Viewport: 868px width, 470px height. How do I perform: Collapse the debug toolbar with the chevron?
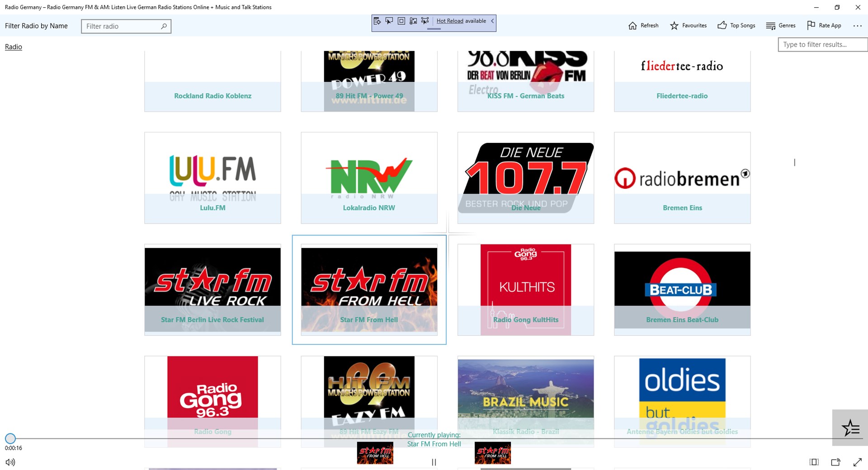coord(492,21)
